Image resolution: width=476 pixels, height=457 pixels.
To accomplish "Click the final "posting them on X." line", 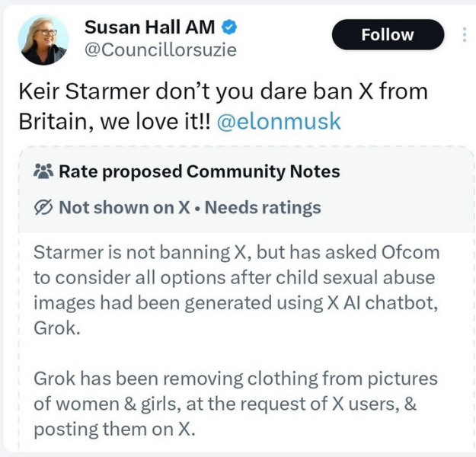I will [x=114, y=428].
